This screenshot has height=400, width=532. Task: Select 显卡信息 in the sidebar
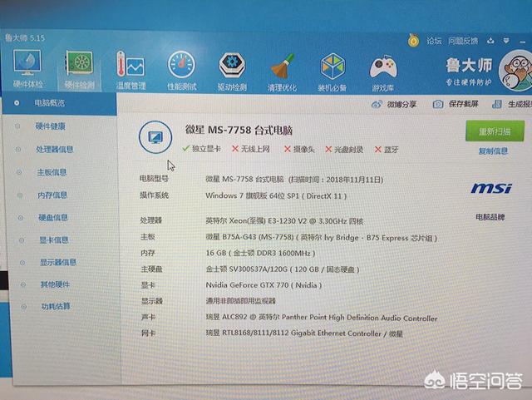pyautogui.click(x=53, y=240)
